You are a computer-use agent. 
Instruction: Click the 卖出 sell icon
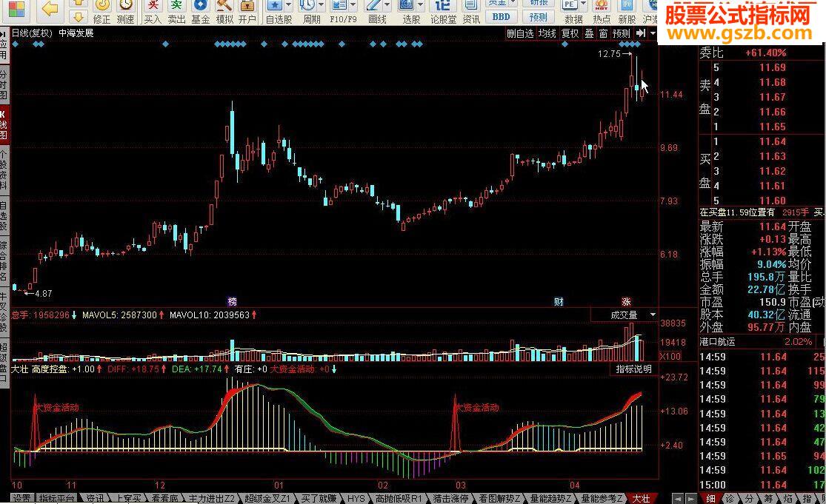(x=176, y=12)
